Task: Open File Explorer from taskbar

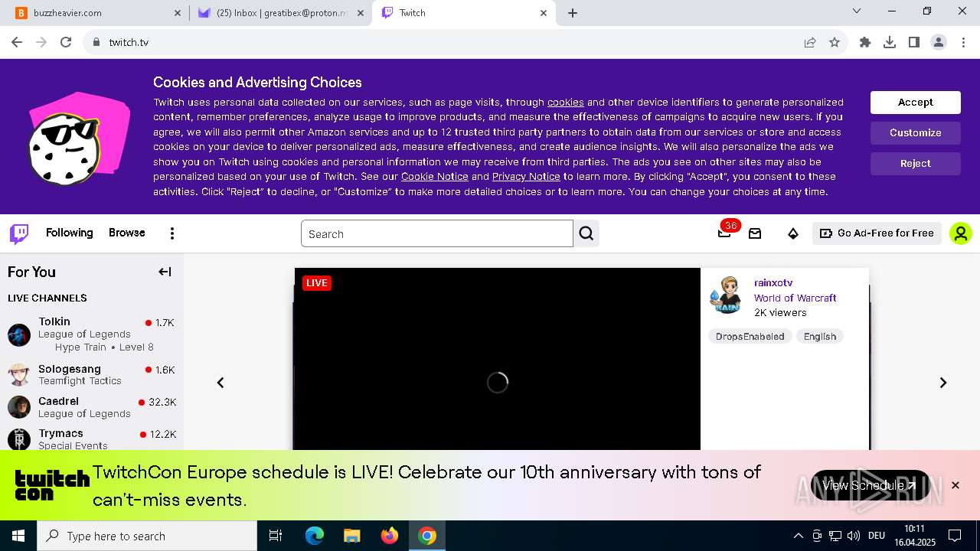Action: pyautogui.click(x=352, y=536)
